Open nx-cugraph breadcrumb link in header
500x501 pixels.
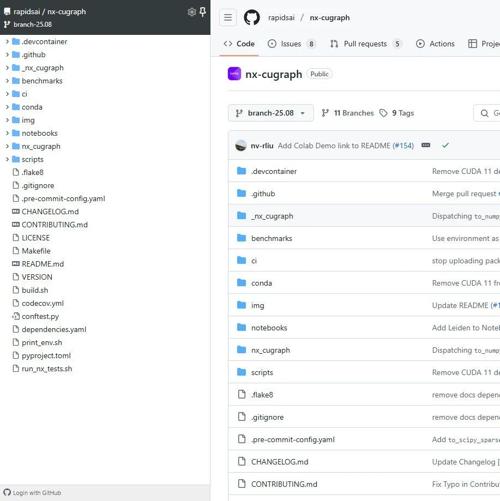click(330, 18)
